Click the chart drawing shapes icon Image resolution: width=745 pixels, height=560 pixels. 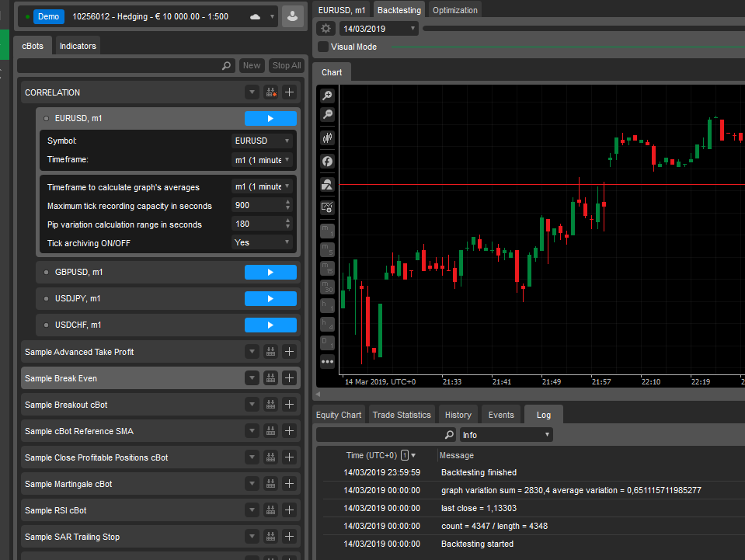click(x=327, y=184)
